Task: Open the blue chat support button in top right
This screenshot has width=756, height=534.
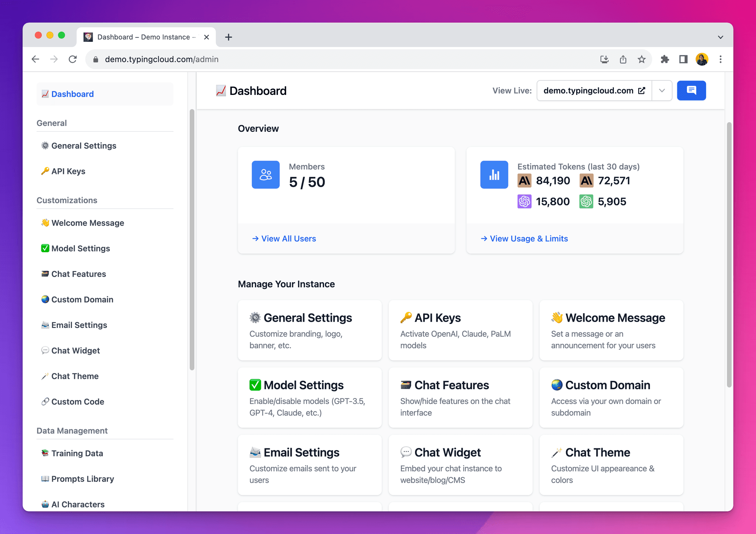Action: pyautogui.click(x=691, y=90)
